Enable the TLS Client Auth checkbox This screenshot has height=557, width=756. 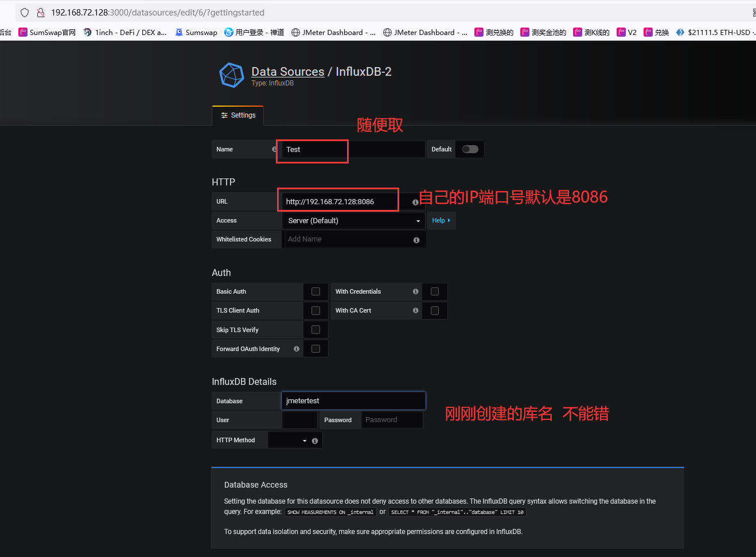pyautogui.click(x=315, y=310)
